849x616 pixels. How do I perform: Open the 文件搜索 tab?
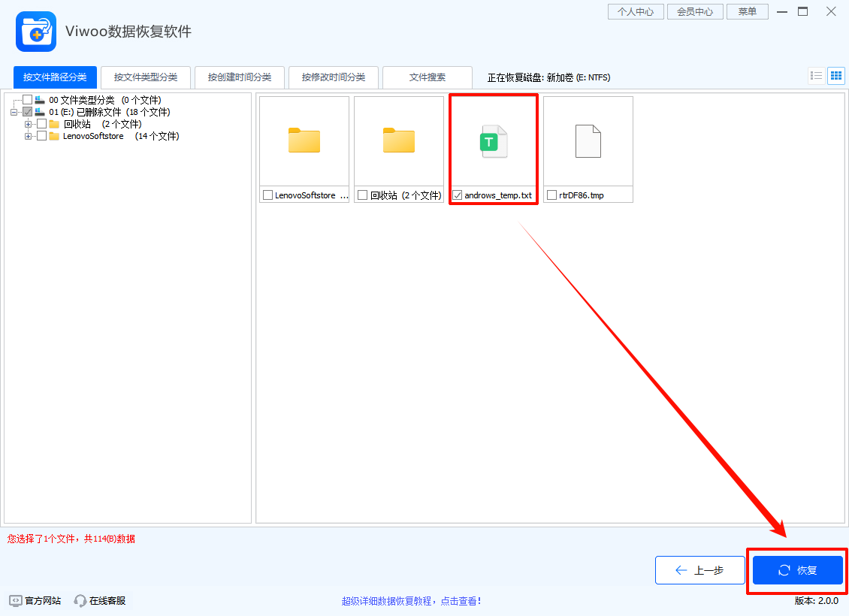[x=427, y=77]
